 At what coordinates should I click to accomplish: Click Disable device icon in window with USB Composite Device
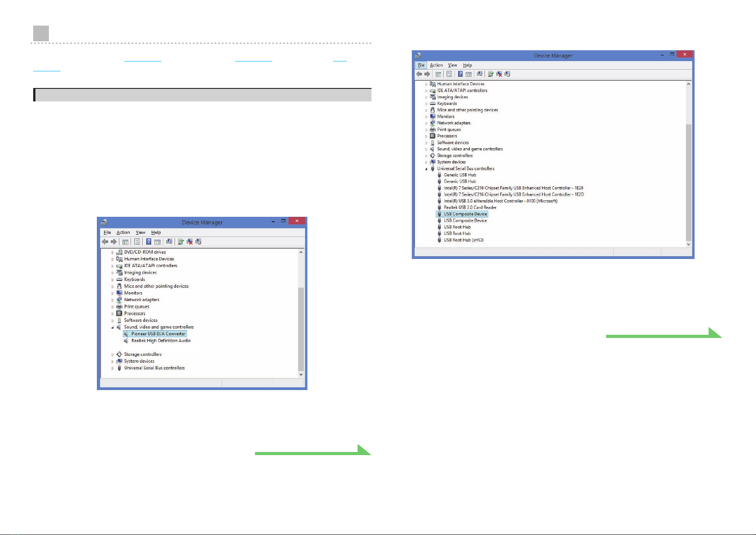(507, 74)
